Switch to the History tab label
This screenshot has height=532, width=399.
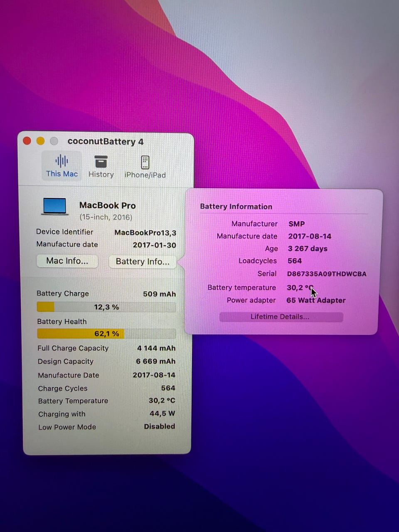tap(101, 174)
